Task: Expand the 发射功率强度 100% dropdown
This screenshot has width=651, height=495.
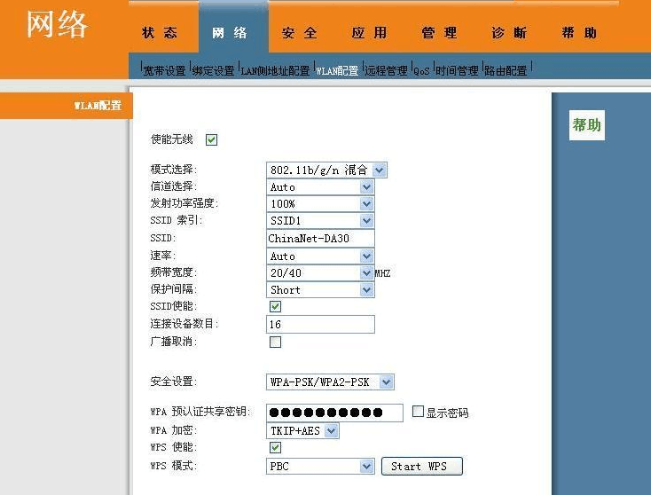Action: click(x=320, y=204)
